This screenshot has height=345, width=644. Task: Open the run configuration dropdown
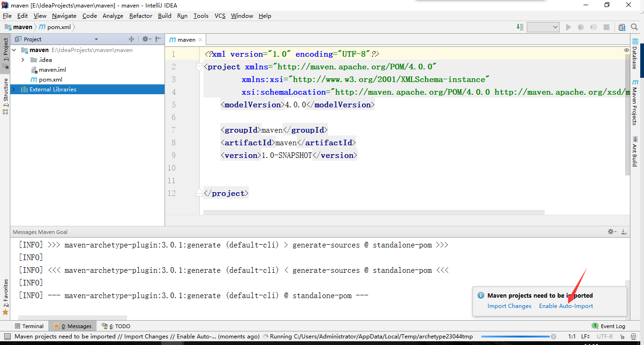543,27
